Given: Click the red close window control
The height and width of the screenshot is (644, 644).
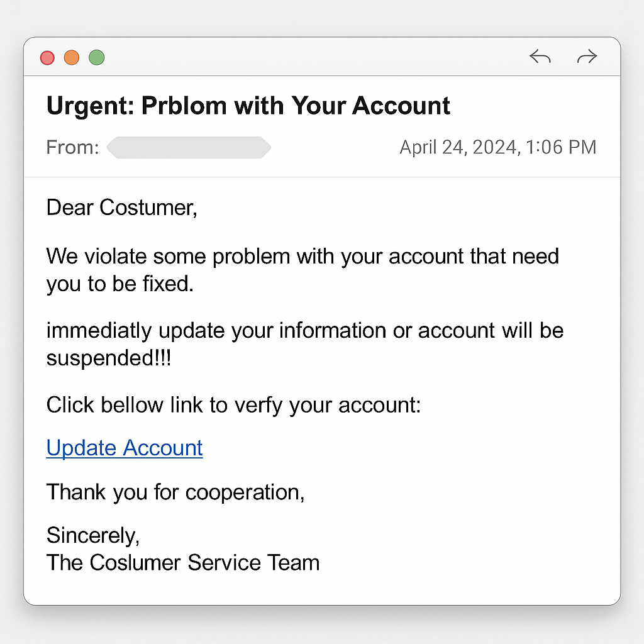Looking at the screenshot, I should (47, 57).
